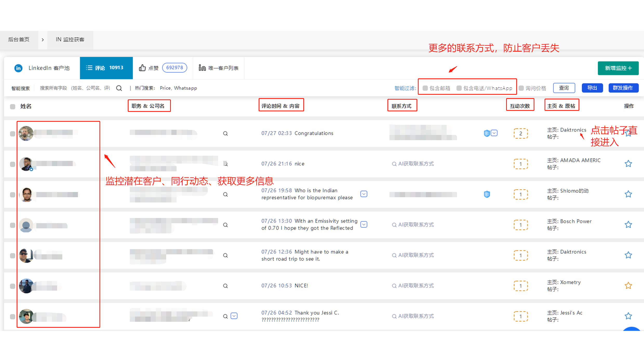644x362 pixels.
Task: Click the smart search magnifier icon
Action: pos(119,88)
